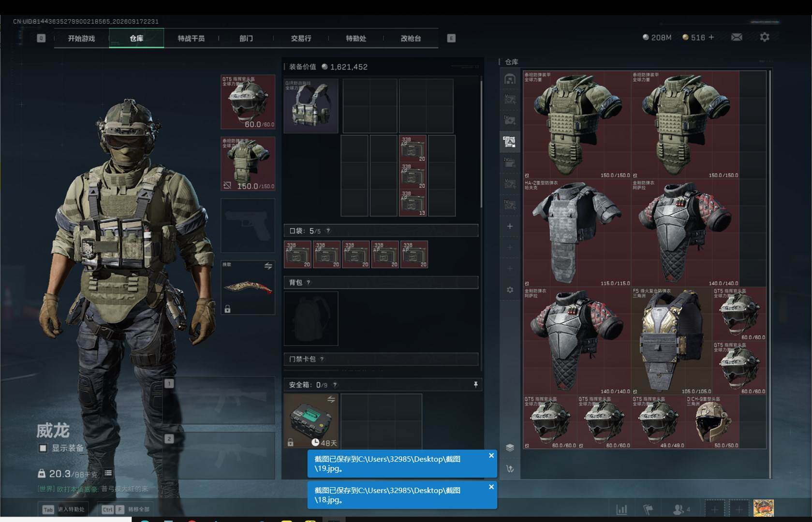Click the plus beside the 516 currency

point(711,37)
